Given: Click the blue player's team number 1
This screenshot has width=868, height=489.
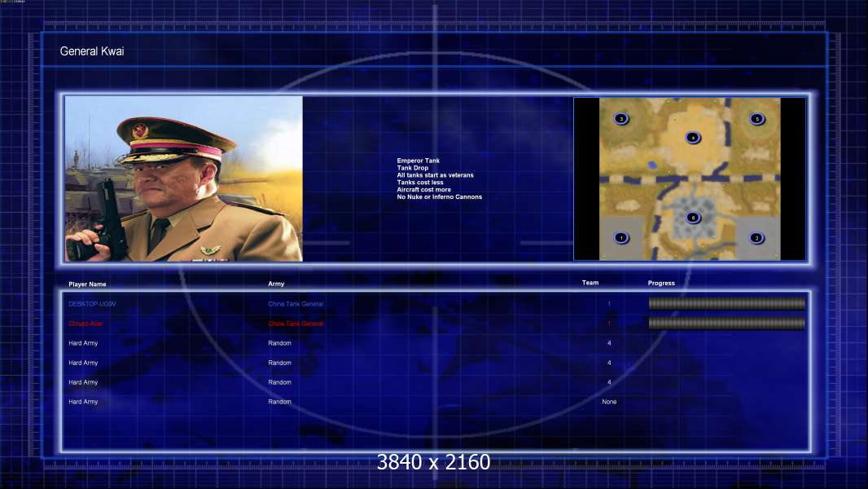Looking at the screenshot, I should point(609,304).
